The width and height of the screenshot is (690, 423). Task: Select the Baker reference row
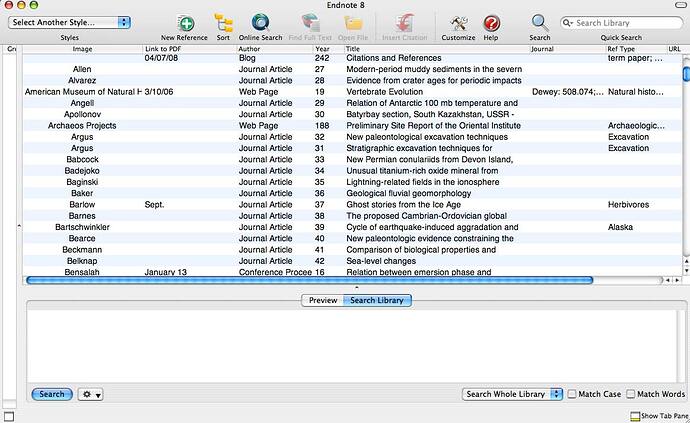[x=352, y=193]
